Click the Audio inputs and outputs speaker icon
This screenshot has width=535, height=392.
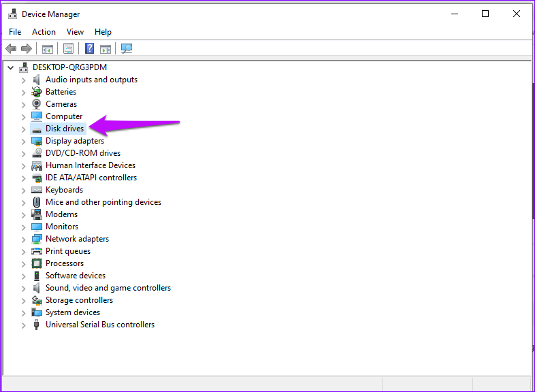point(36,80)
